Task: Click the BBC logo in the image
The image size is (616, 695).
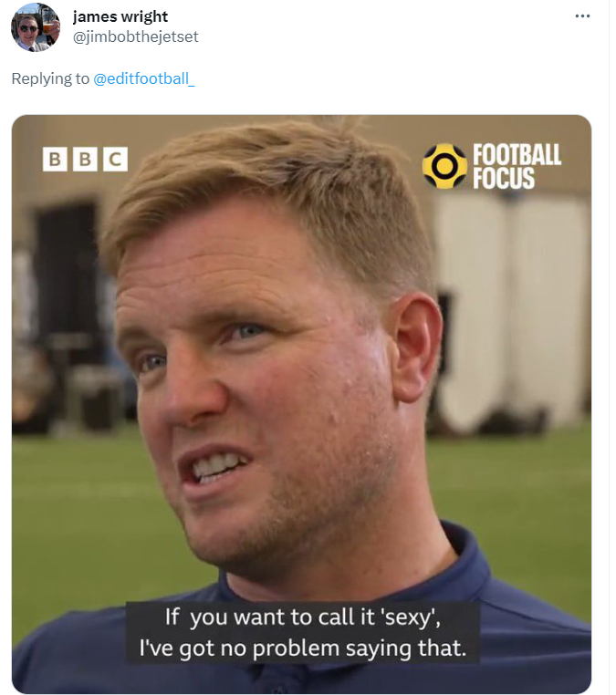Action: point(86,160)
